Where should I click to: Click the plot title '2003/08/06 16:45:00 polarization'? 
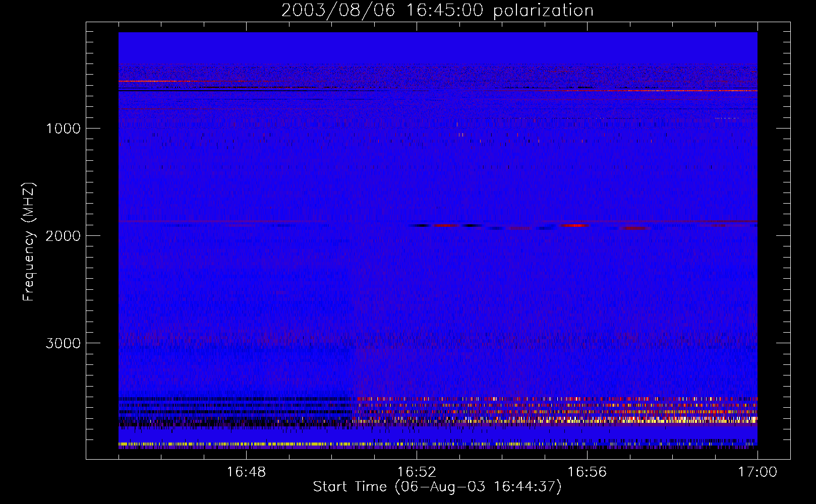tap(437, 11)
